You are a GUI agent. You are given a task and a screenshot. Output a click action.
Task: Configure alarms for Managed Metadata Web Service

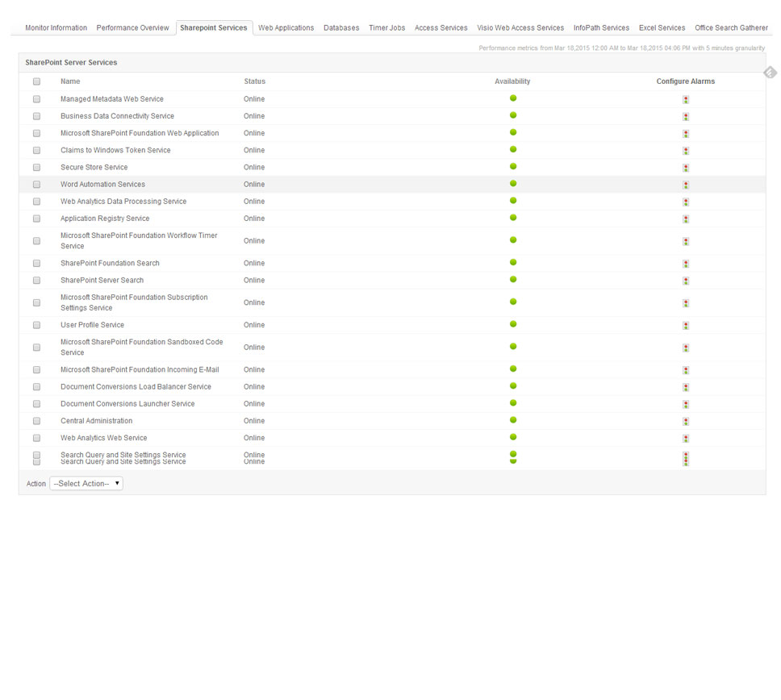[x=686, y=99]
